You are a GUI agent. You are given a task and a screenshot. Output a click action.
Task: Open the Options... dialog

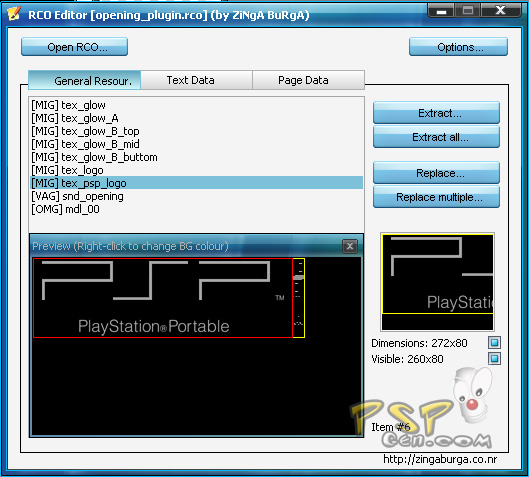point(458,47)
